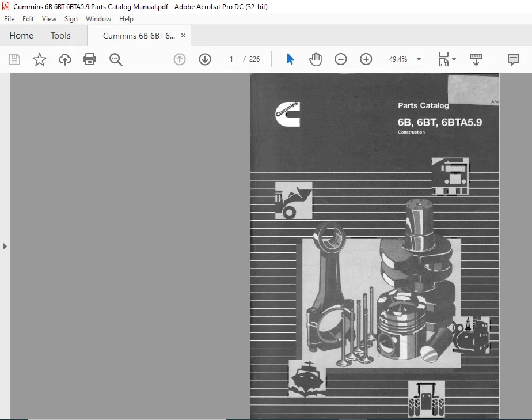Click the tractor illustration on cover

pos(426,399)
